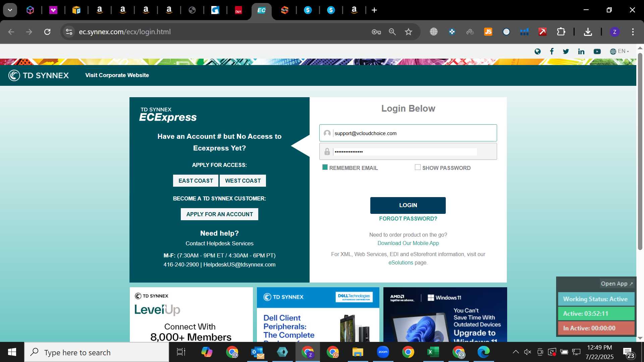
Task: Open the Windows Start menu
Action: click(12, 352)
